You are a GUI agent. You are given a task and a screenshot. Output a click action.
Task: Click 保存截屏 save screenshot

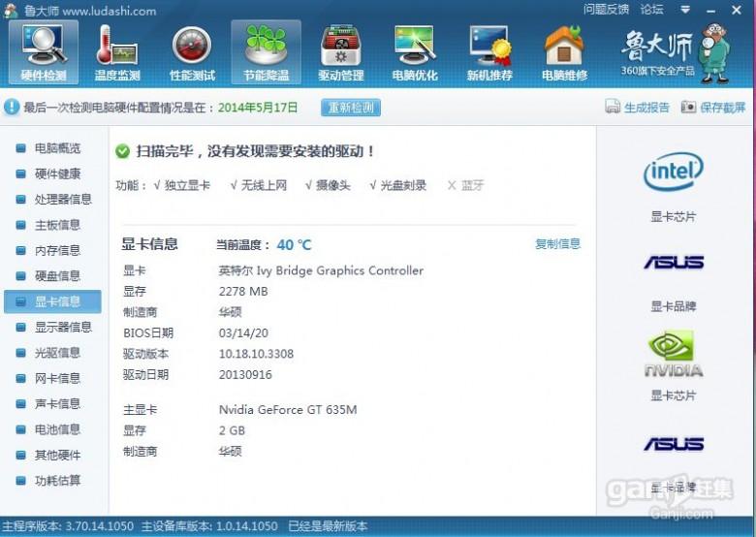click(x=713, y=107)
